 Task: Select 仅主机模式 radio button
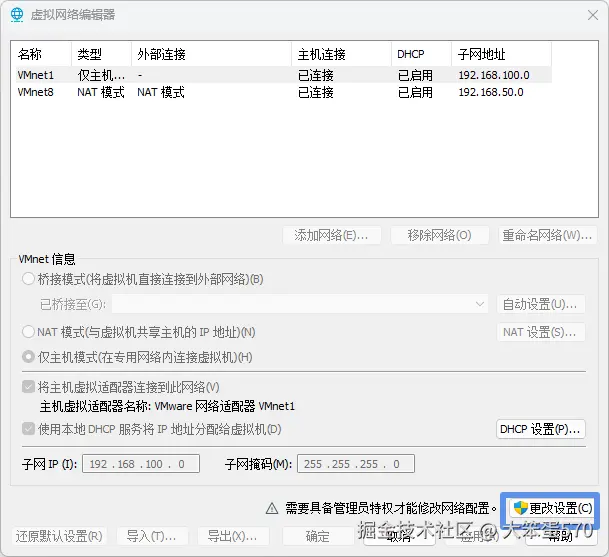pyautogui.click(x=28, y=357)
